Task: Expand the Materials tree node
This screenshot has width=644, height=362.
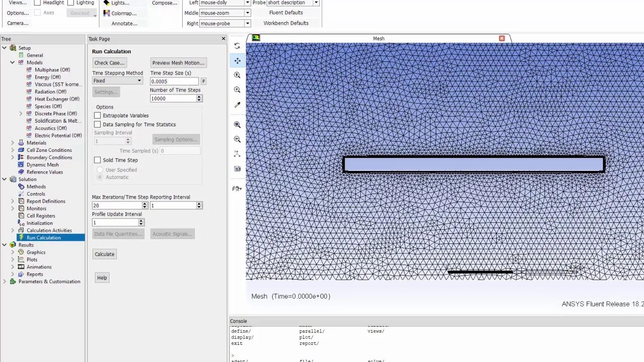Action: click(13, 143)
